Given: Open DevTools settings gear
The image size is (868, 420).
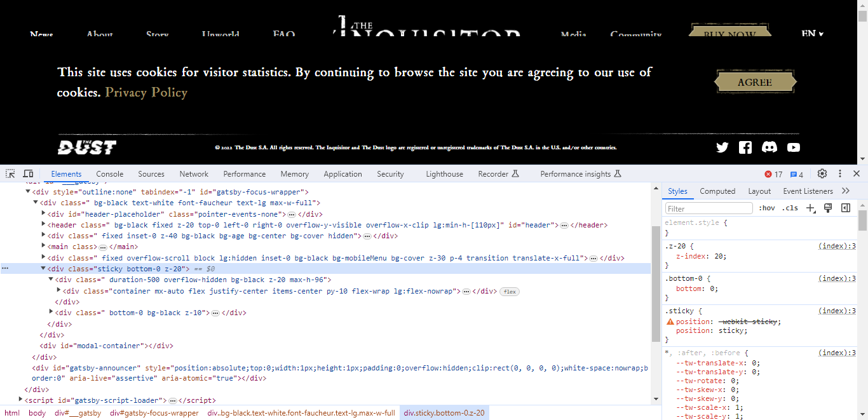Looking at the screenshot, I should 822,173.
